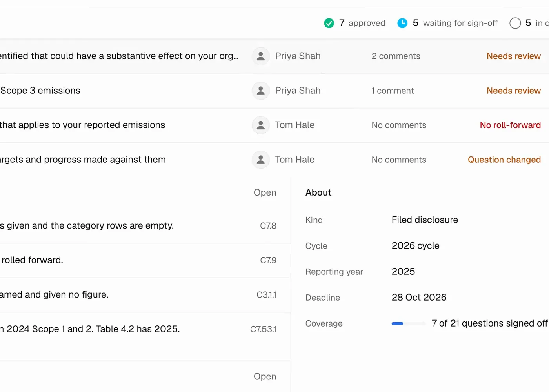The image size is (549, 392).
Task: Click the 2026 cycle value
Action: (415, 246)
